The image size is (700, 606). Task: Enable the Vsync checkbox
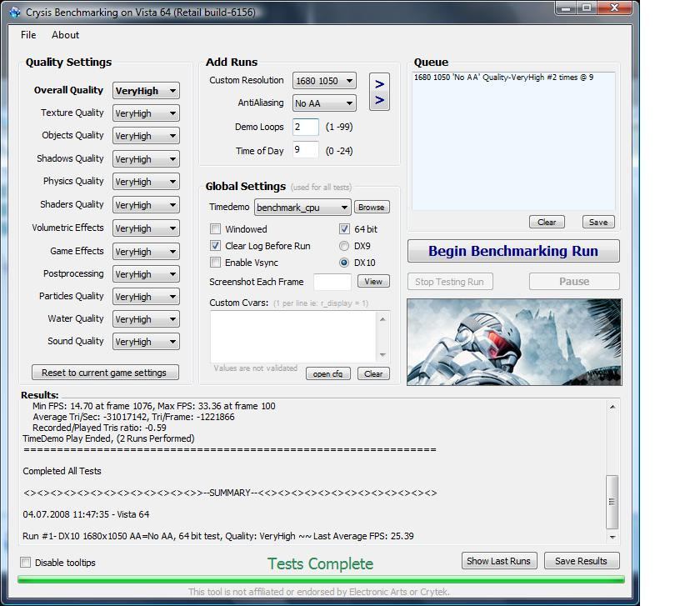pos(215,263)
